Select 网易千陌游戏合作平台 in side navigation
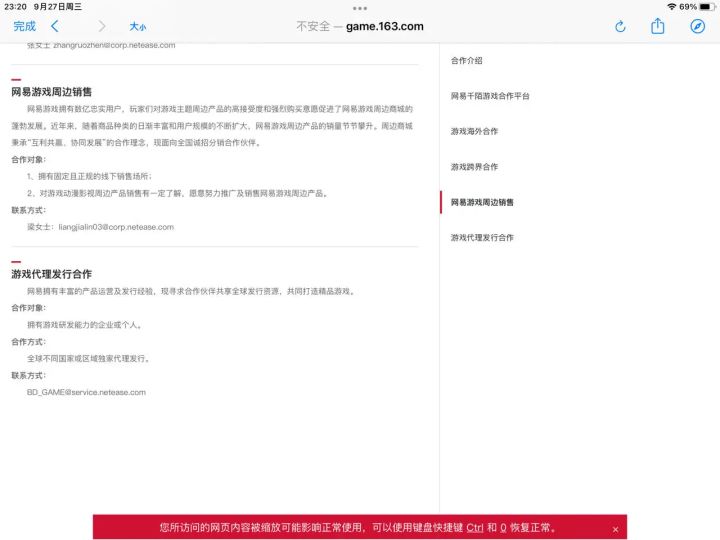This screenshot has width=720, height=540. 490,96
